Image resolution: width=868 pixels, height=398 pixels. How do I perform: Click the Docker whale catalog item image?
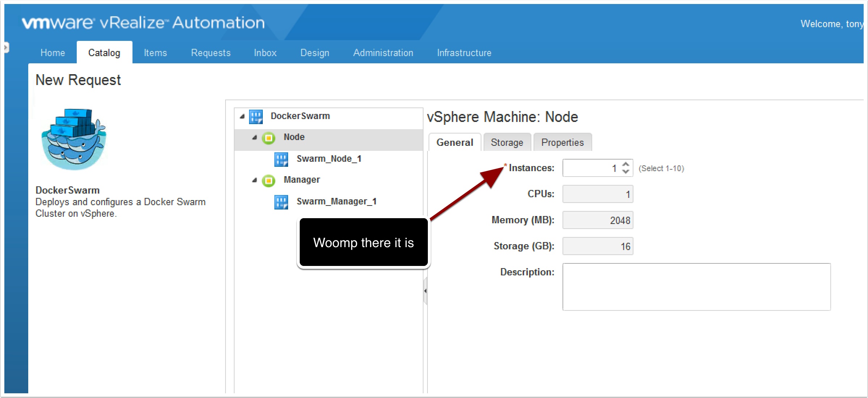[74, 139]
